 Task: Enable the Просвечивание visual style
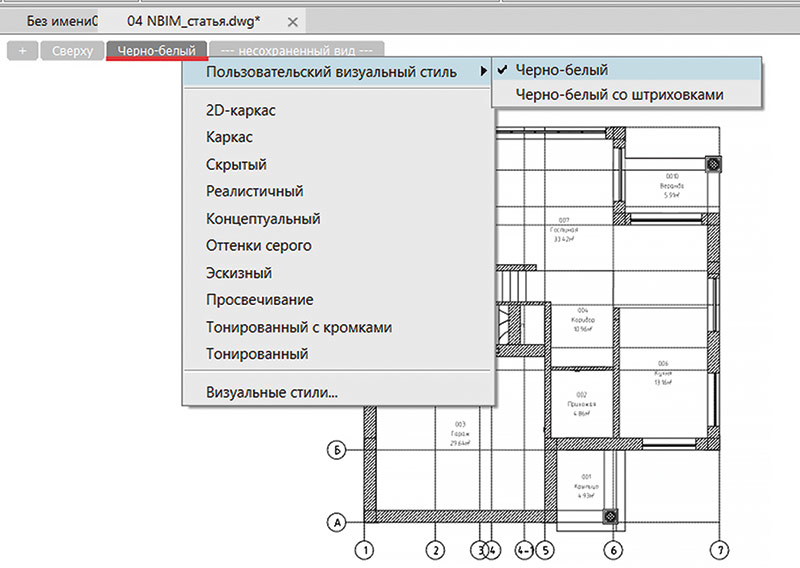259,299
